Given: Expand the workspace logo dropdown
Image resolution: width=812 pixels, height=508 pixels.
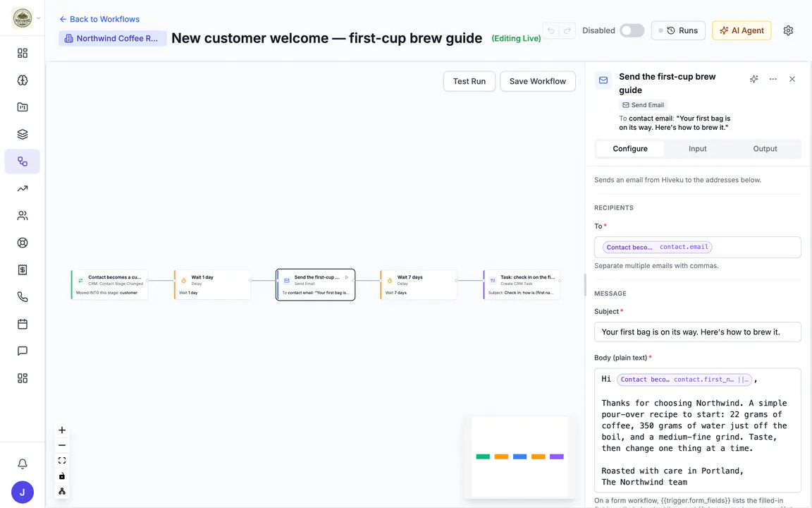Looking at the screenshot, I should click(x=39, y=18).
